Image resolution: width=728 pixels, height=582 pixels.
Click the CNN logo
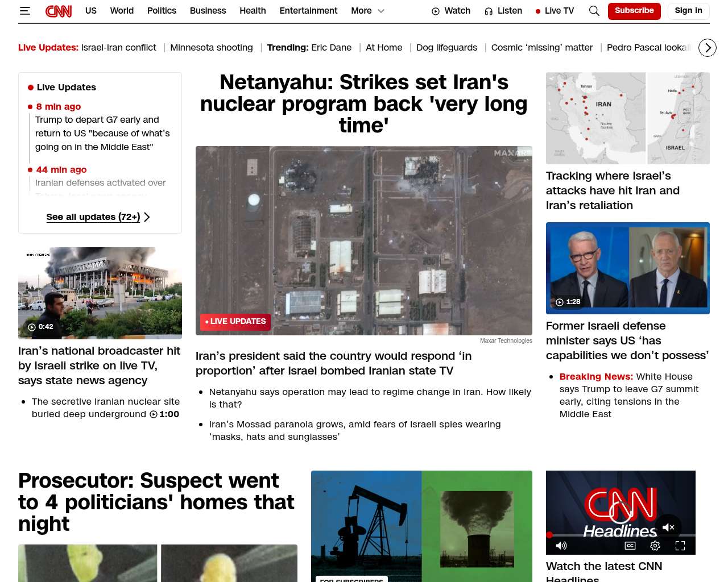(59, 11)
